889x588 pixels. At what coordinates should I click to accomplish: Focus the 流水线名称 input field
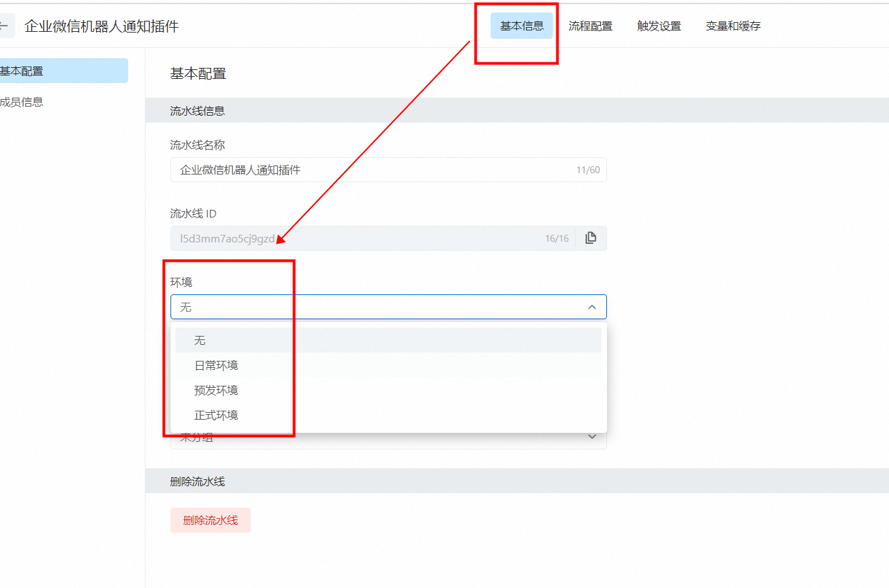[x=388, y=170]
